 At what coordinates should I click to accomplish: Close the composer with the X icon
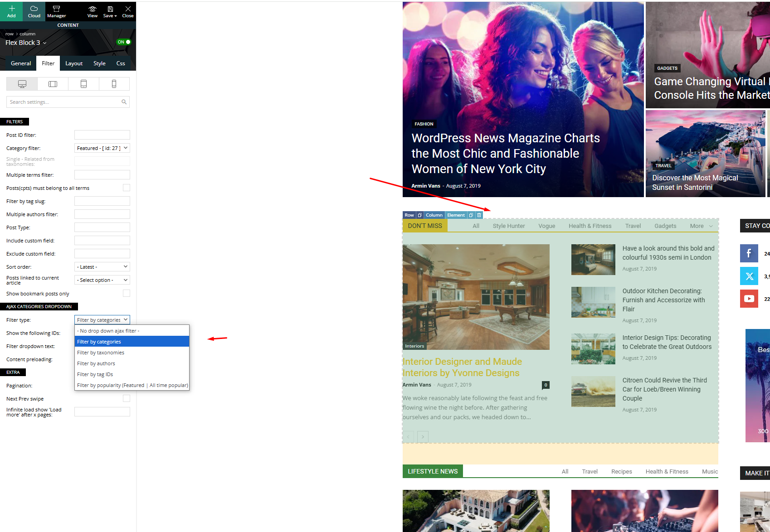point(128,9)
